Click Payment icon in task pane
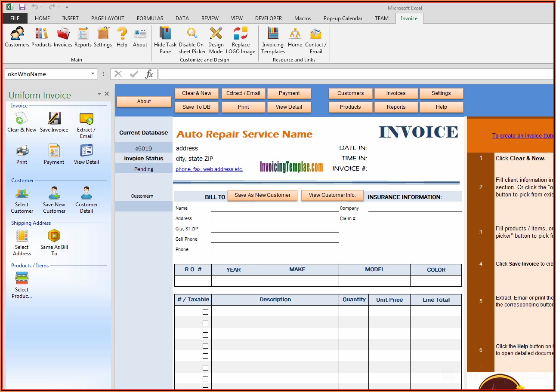This screenshot has height=392, width=556. pos(54,155)
